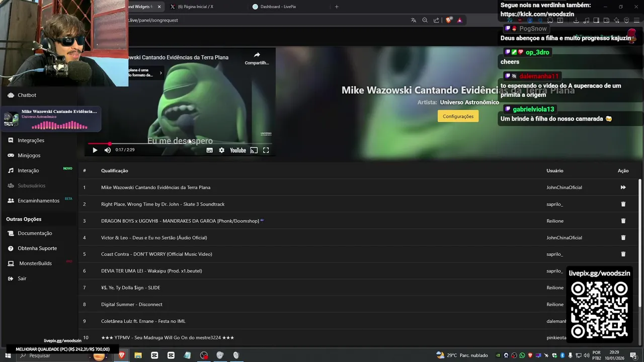Seek on the video progress bar
The image size is (644, 362).
point(180,144)
